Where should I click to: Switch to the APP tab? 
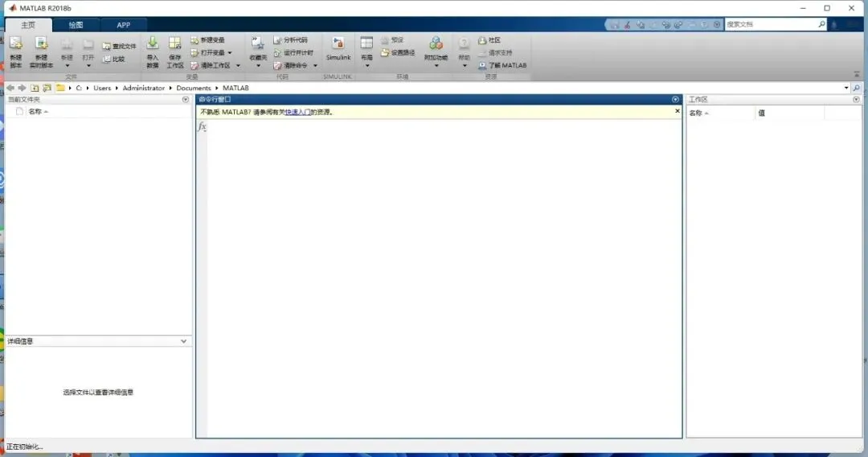pyautogui.click(x=124, y=25)
